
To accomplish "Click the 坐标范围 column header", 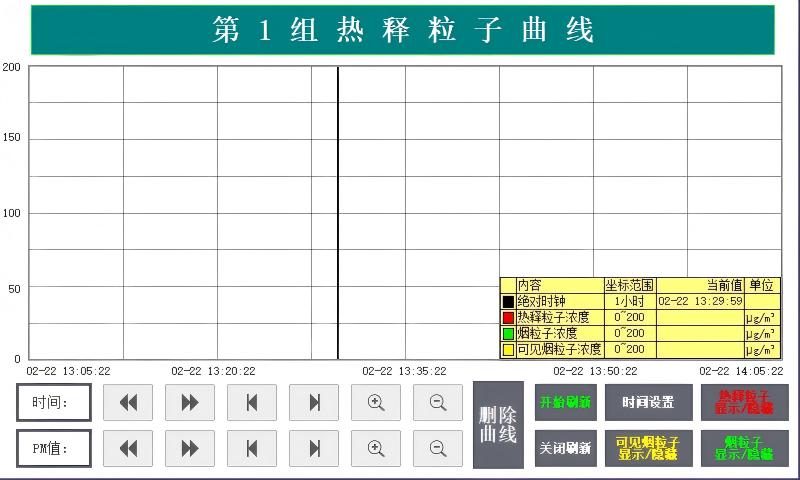I will tap(630, 285).
